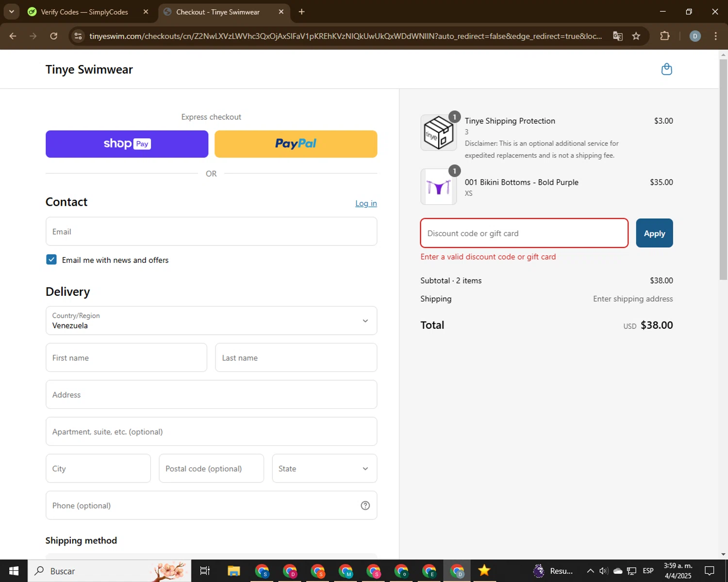Open the Chrome extensions puzzle icon

coord(664,36)
